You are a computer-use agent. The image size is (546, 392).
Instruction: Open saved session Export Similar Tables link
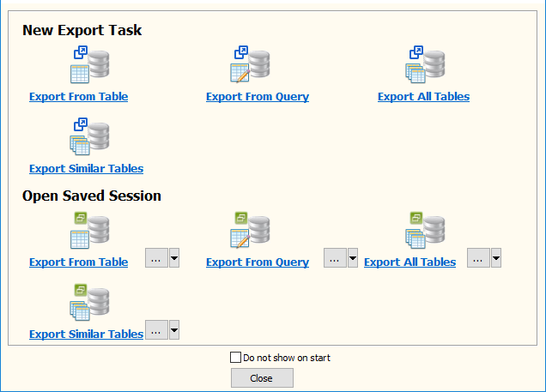pyautogui.click(x=87, y=334)
